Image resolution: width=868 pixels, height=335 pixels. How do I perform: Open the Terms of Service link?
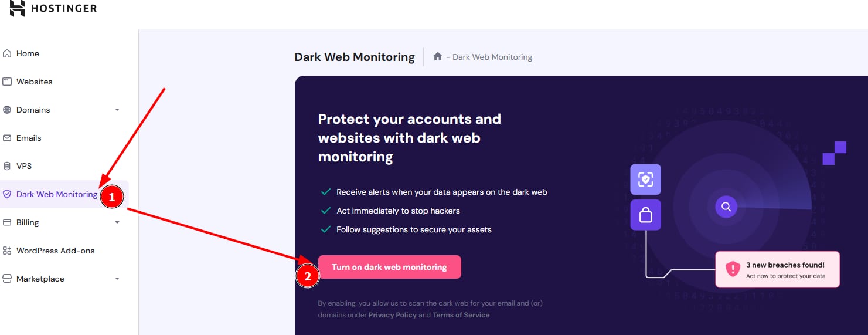point(461,315)
